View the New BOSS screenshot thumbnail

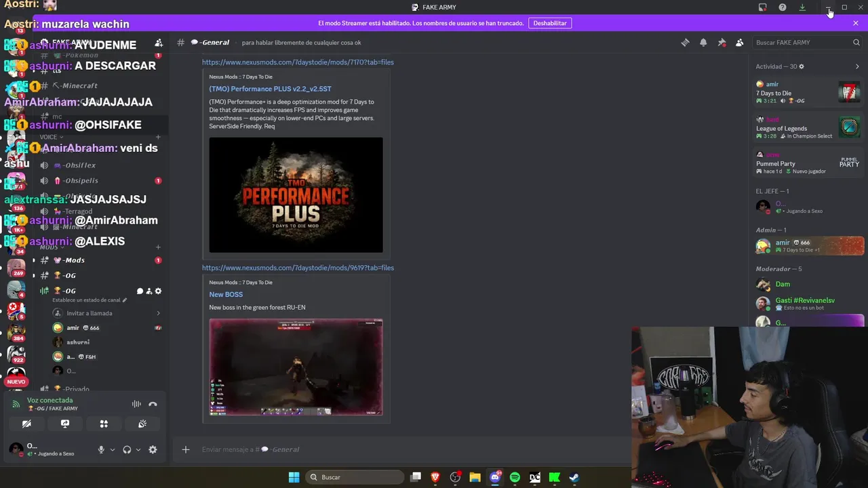(x=296, y=367)
